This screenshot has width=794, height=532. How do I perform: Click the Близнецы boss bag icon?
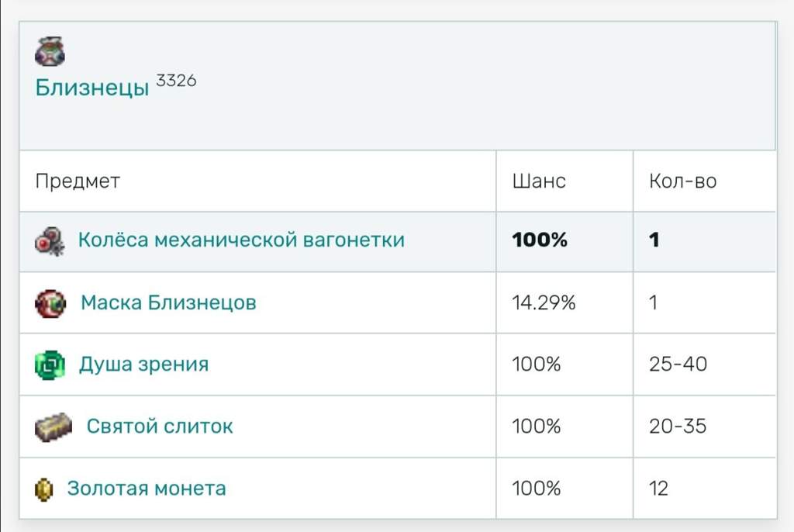click(x=50, y=52)
